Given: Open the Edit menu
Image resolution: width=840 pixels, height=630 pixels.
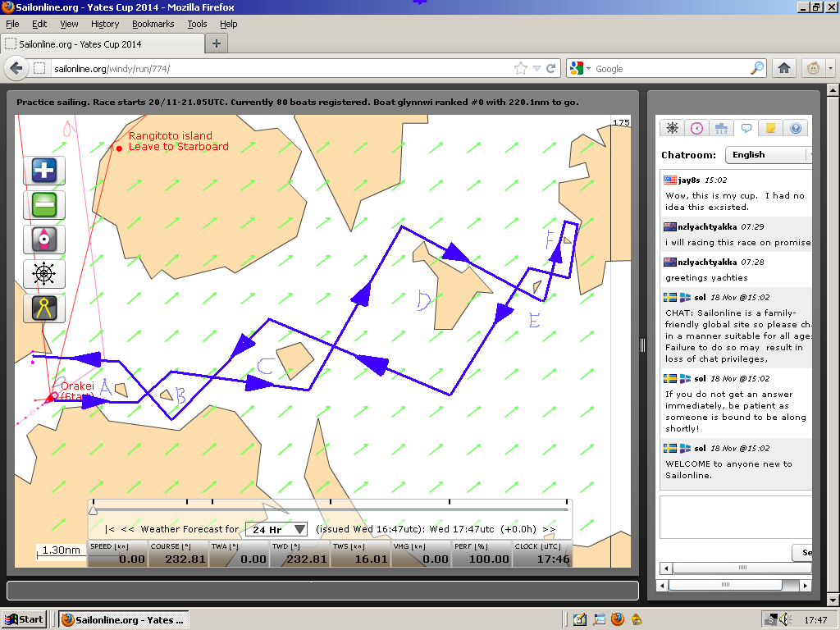Looking at the screenshot, I should pyautogui.click(x=39, y=24).
